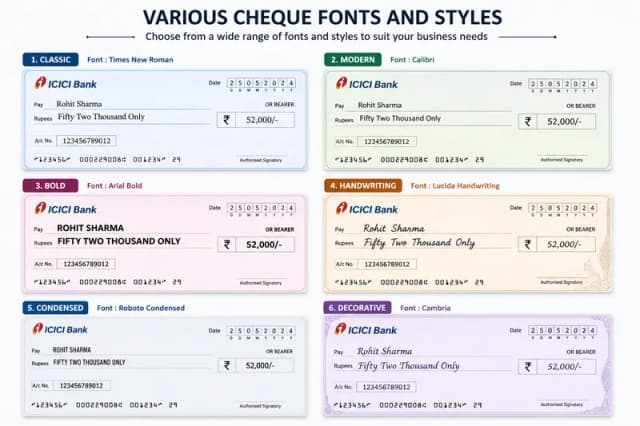
Task: Select the 1. CLASSIC style label
Action: (x=51, y=60)
